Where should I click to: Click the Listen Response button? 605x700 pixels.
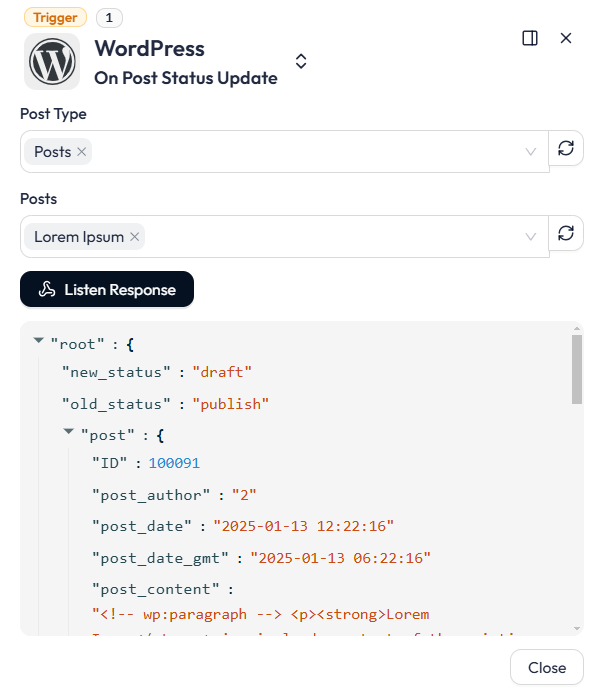click(107, 289)
